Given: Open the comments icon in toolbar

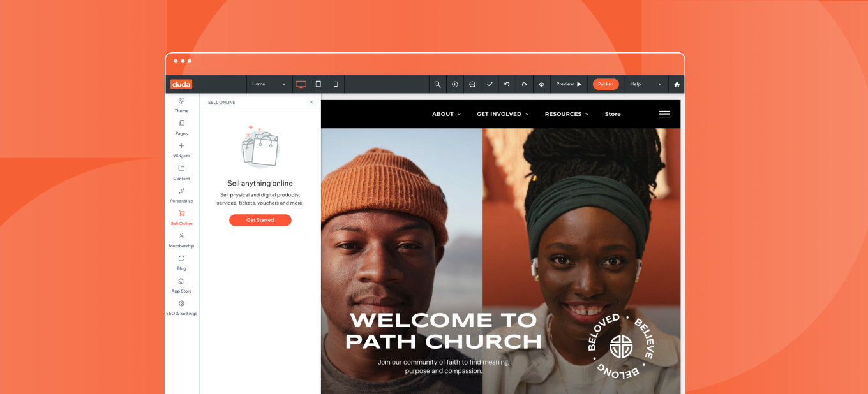Looking at the screenshot, I should click(x=472, y=84).
